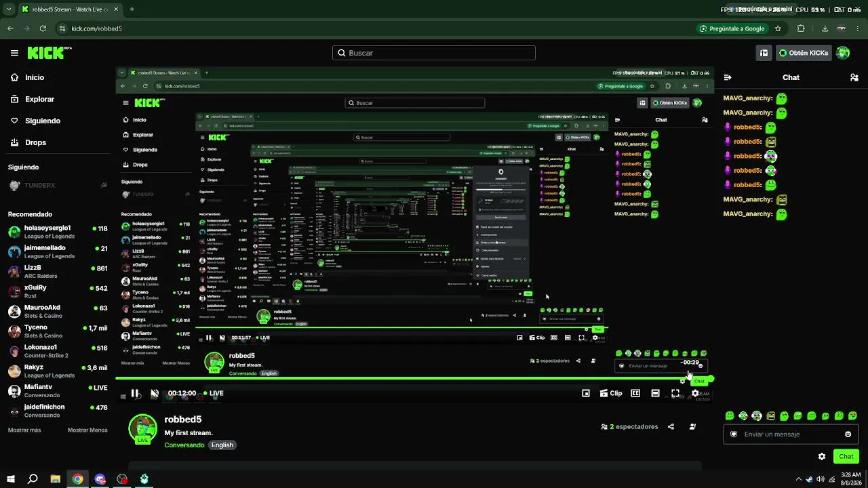
Task: Reload the kick.com page
Action: [x=43, y=28]
